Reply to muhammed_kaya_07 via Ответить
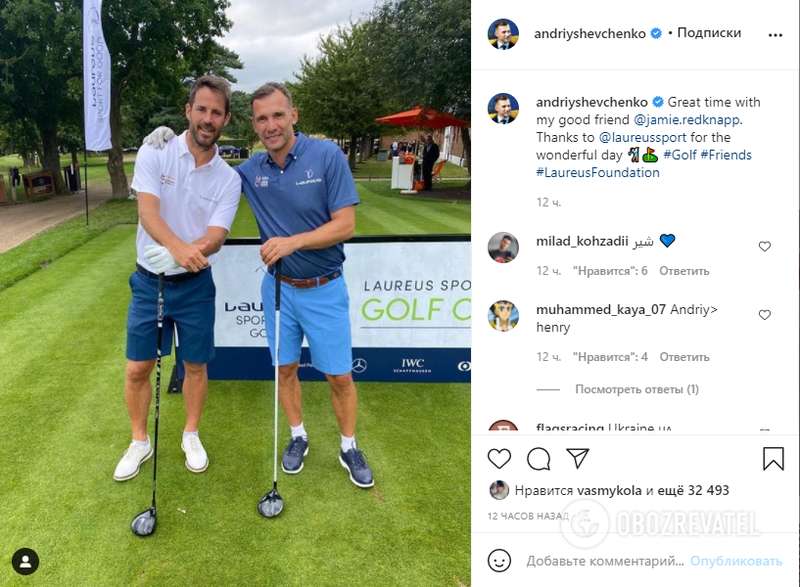This screenshot has width=800, height=587. 684,357
